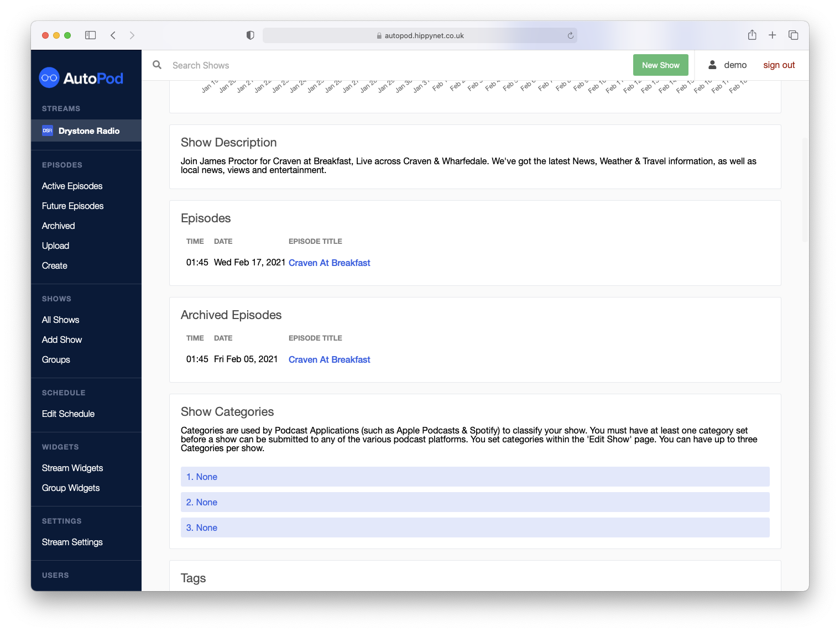Click category row 3. None
Image resolution: width=840 pixels, height=632 pixels.
[475, 527]
